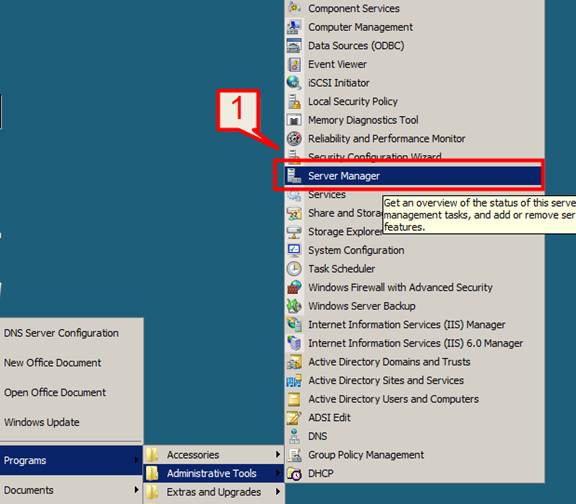Click the Event Viewer icon

pyautogui.click(x=294, y=64)
